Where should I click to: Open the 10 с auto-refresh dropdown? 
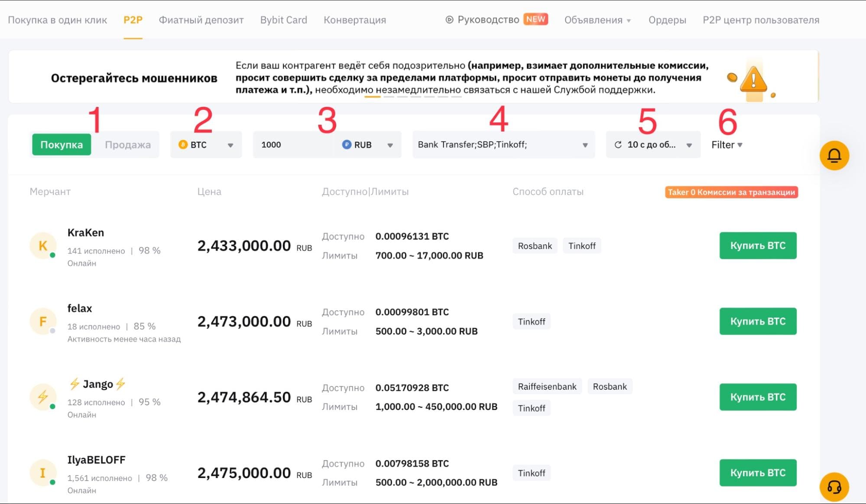tap(653, 145)
